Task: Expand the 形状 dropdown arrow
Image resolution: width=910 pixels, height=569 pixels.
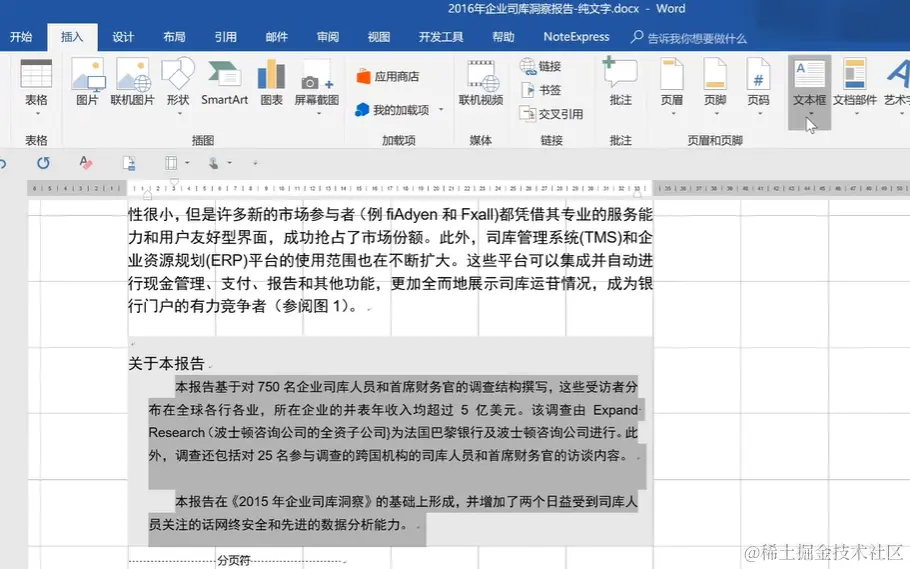Action: point(179,114)
